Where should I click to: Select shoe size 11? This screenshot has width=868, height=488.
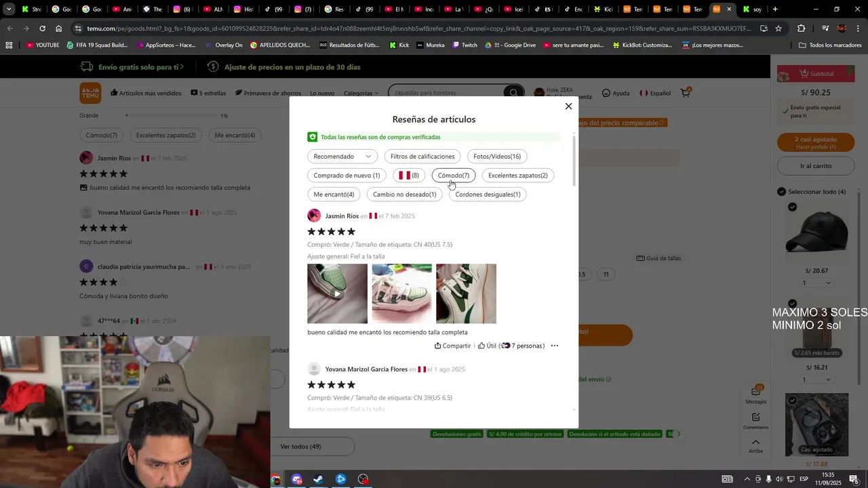tap(606, 274)
